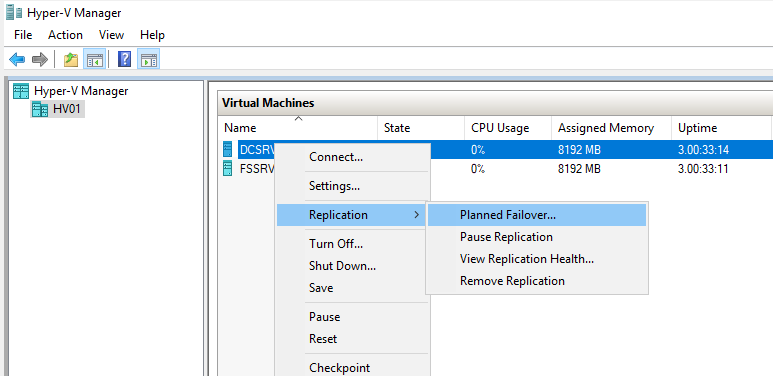This screenshot has width=773, height=376.
Task: Click the 8192 MB memory cell for DCSRV
Action: coord(579,150)
